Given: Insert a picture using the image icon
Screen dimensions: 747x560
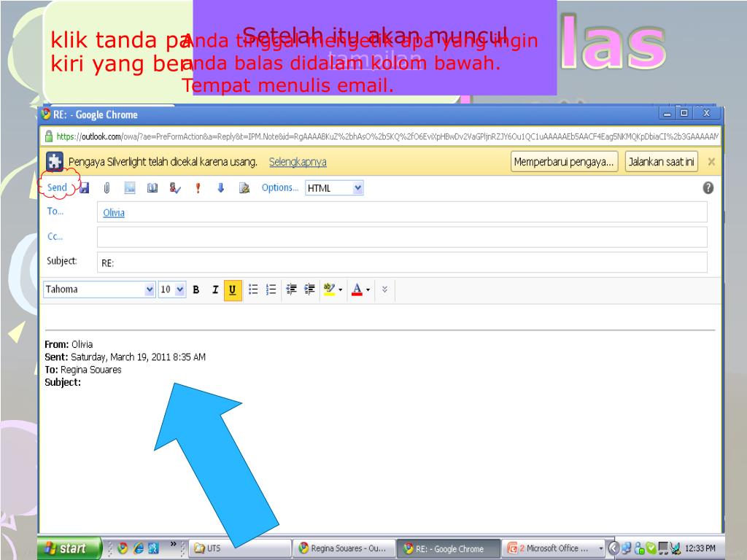Looking at the screenshot, I should click(130, 188).
